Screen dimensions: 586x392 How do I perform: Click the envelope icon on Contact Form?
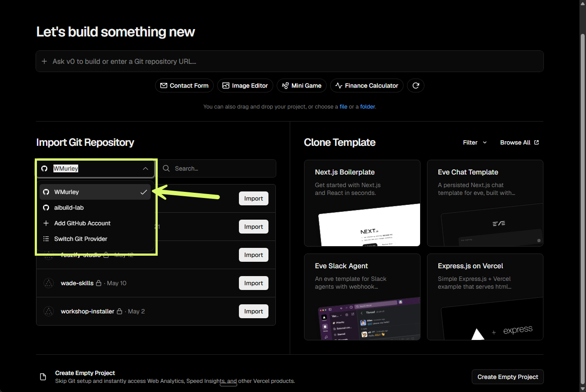(x=164, y=86)
